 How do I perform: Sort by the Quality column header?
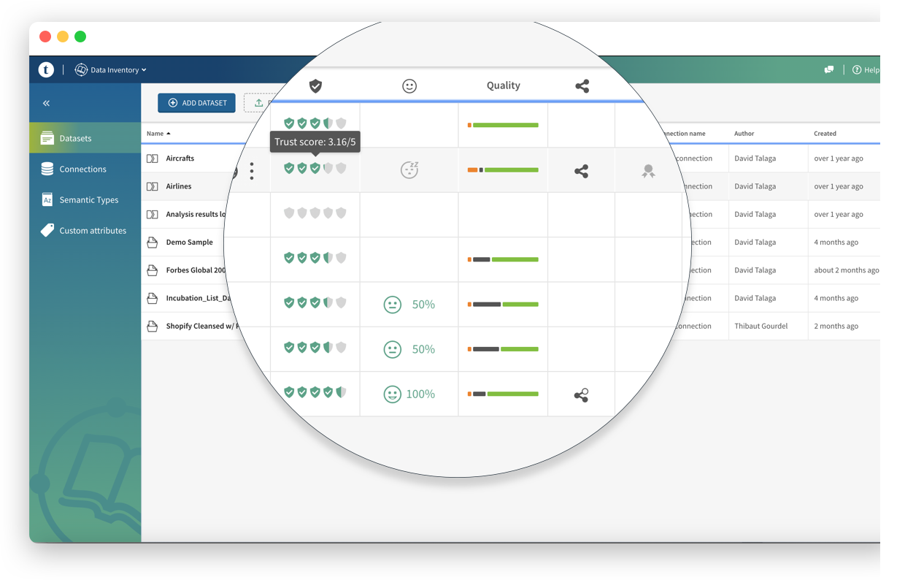coord(503,85)
